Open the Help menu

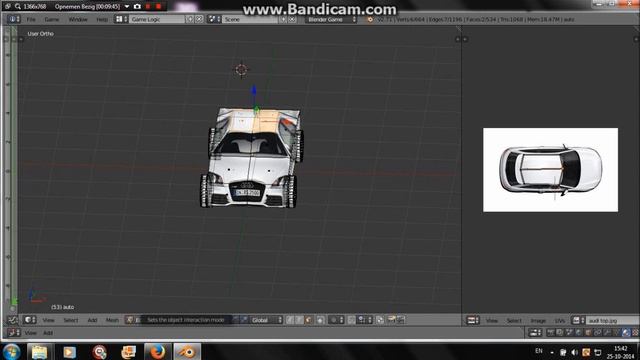pos(102,19)
